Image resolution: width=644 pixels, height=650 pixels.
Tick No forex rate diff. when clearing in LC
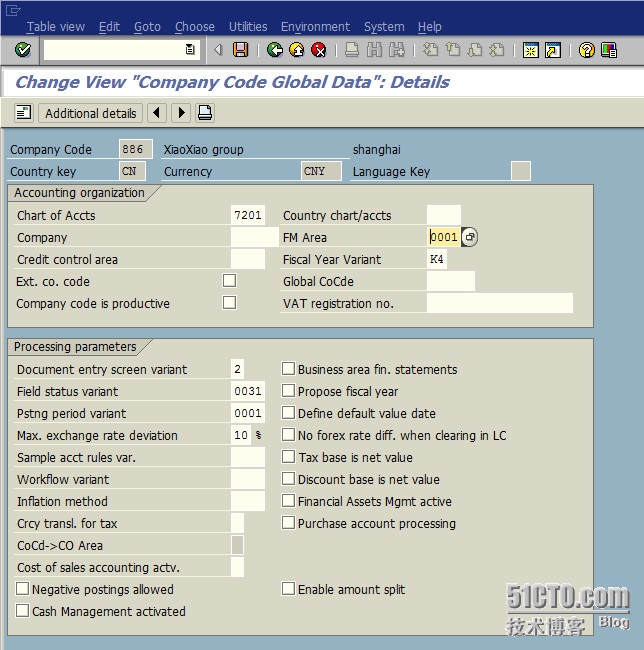click(288, 434)
